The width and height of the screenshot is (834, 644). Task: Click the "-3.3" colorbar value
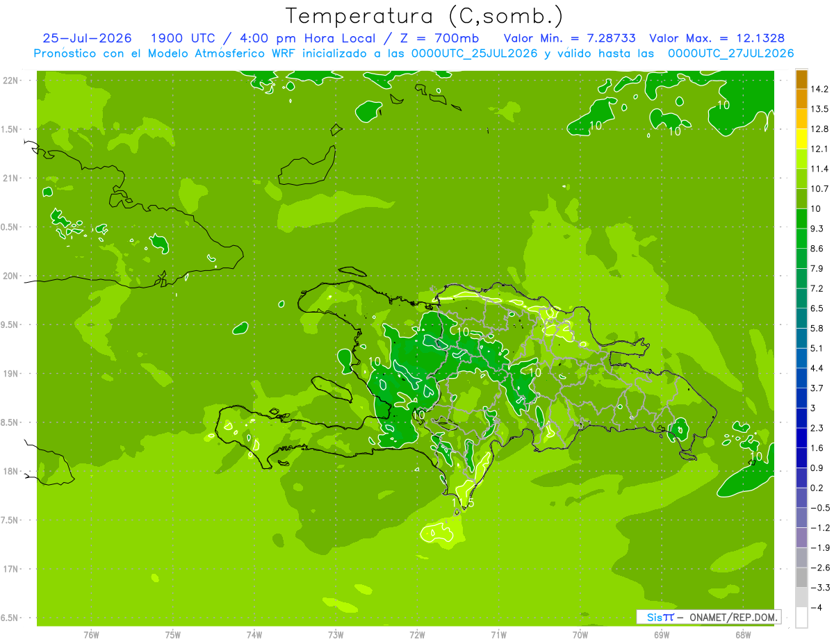819,588
